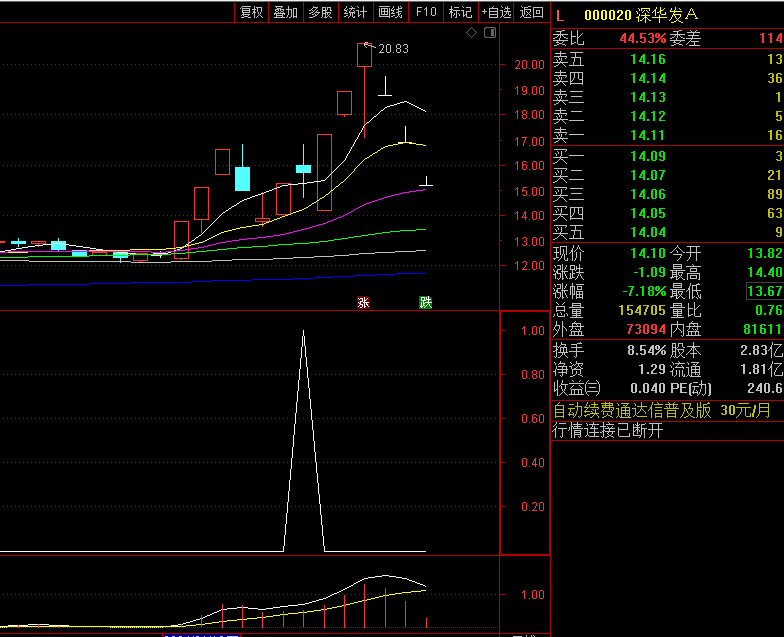The height and width of the screenshot is (637, 784).
Task: Click the diamond icon above the chart
Action: 472,33
